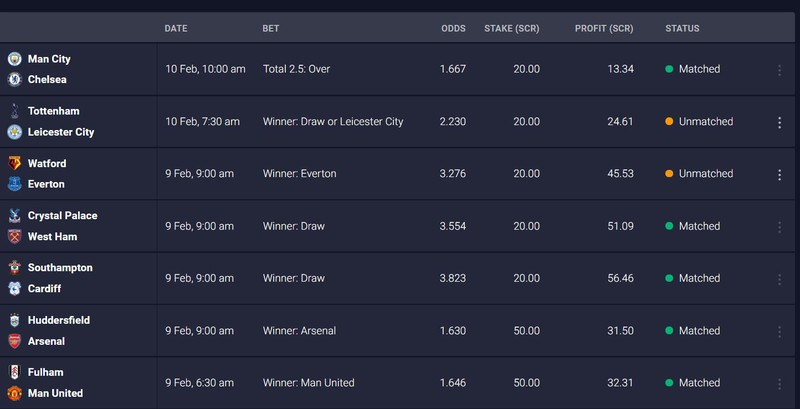This screenshot has width=800, height=409.
Task: Open the West Ham team name link
Action: click(x=53, y=236)
